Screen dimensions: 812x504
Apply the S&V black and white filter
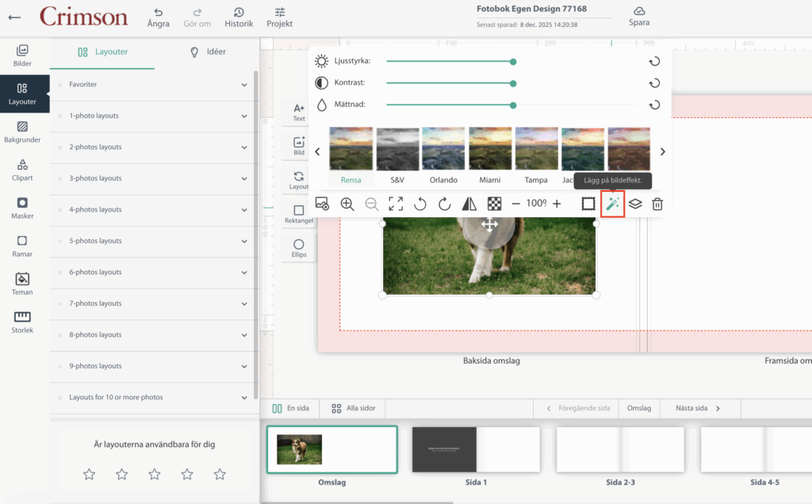(x=397, y=155)
